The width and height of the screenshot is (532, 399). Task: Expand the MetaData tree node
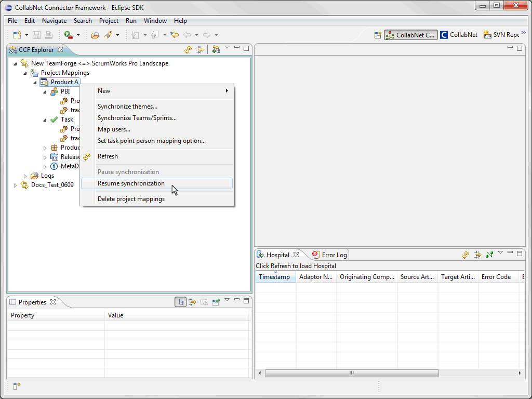(x=45, y=167)
